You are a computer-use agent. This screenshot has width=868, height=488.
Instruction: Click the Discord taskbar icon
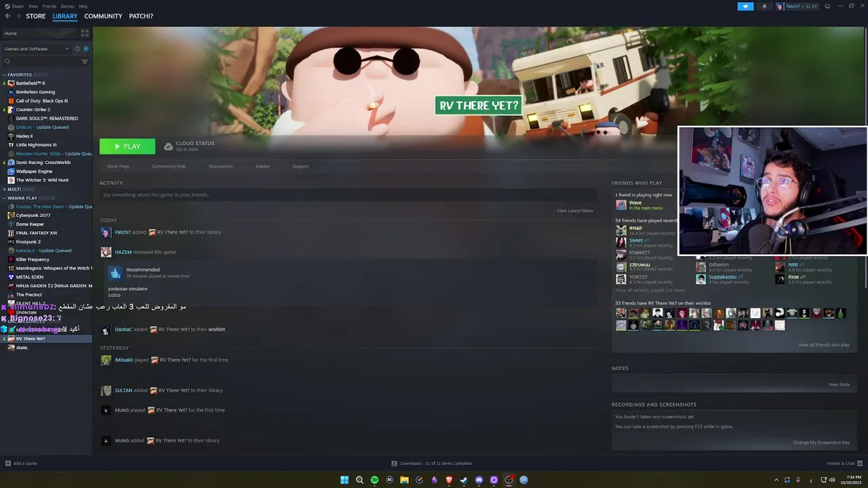[479, 480]
